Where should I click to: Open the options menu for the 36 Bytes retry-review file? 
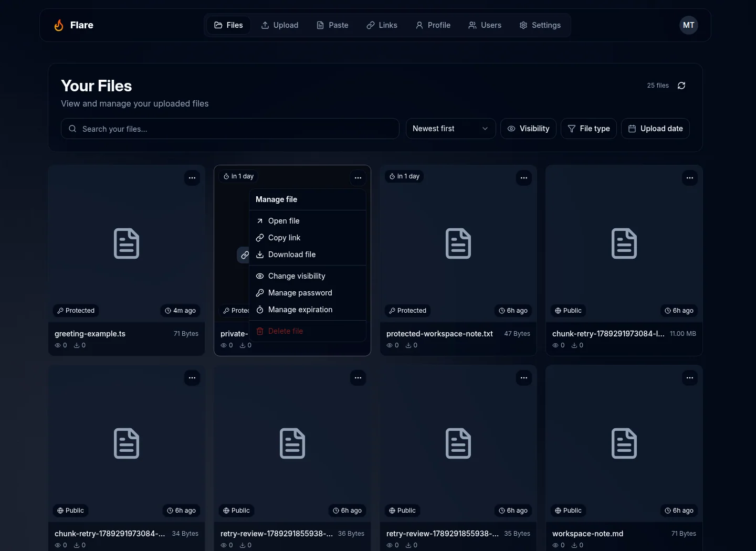pyautogui.click(x=358, y=378)
